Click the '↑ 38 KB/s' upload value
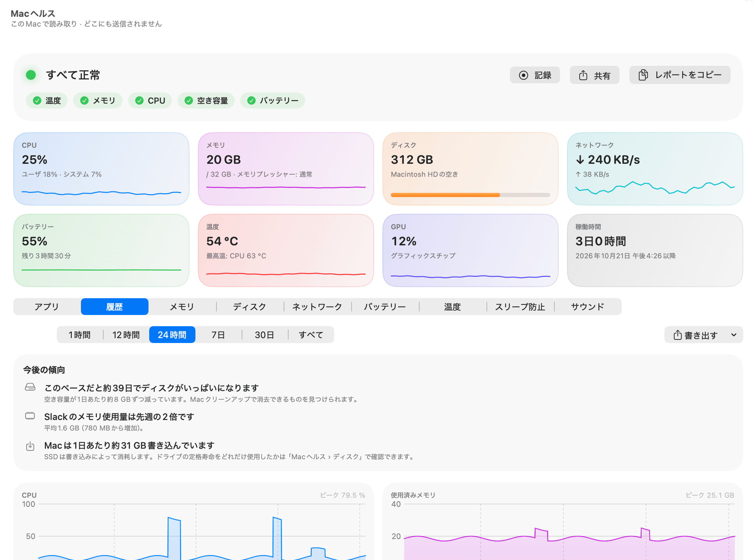Viewport: 753px width, 560px height. point(592,174)
